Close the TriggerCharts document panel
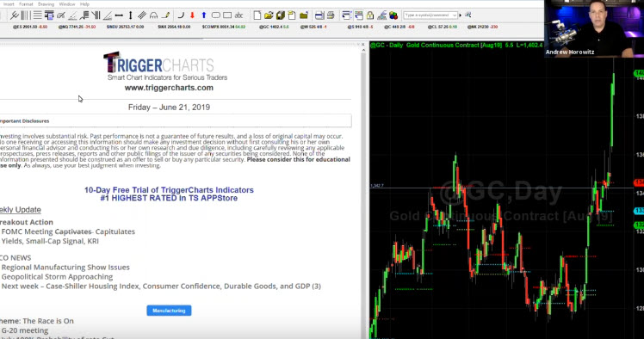Viewport: 644px width, 339px height. (x=362, y=45)
